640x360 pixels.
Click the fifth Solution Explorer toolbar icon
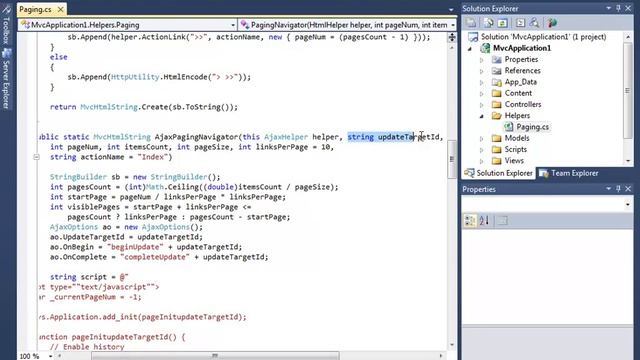[x=535, y=23]
